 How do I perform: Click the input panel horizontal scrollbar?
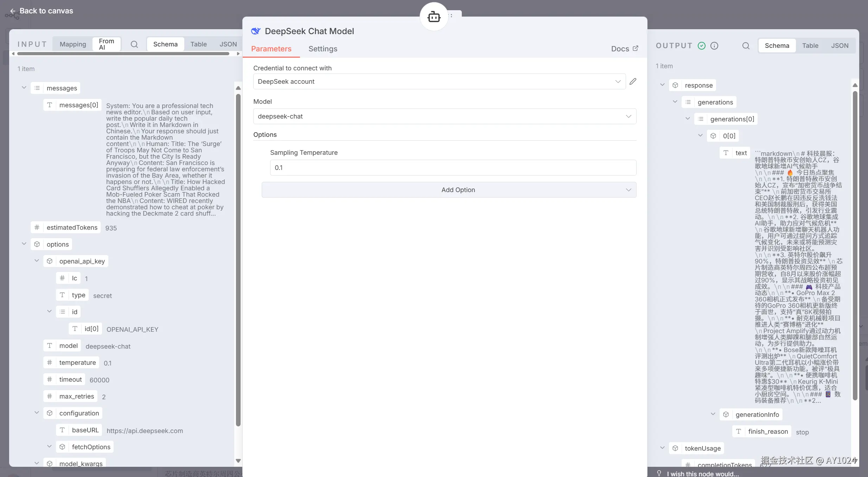[123, 54]
